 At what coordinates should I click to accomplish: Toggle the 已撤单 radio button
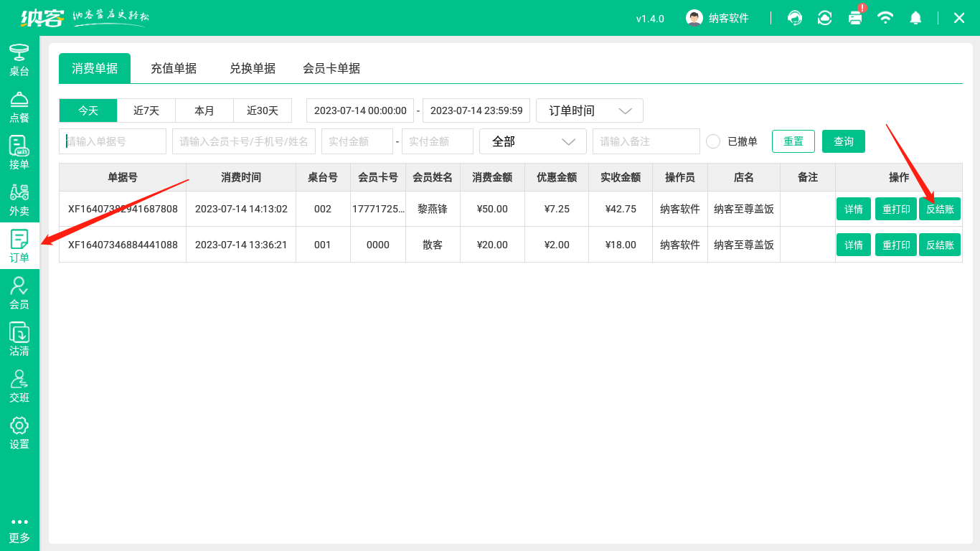tap(713, 141)
